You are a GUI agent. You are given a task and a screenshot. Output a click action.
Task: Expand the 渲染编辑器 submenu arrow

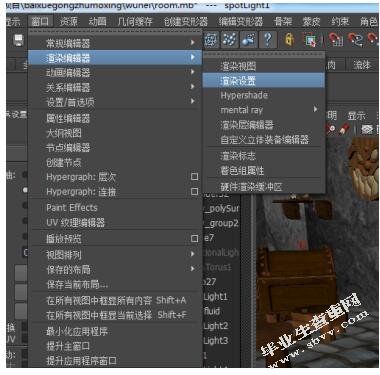pos(193,57)
